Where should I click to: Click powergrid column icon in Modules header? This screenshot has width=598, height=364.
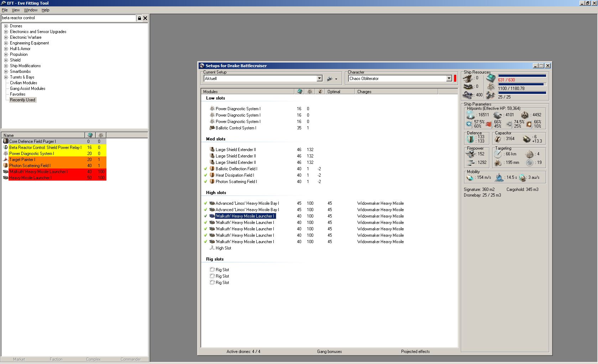[x=310, y=91]
